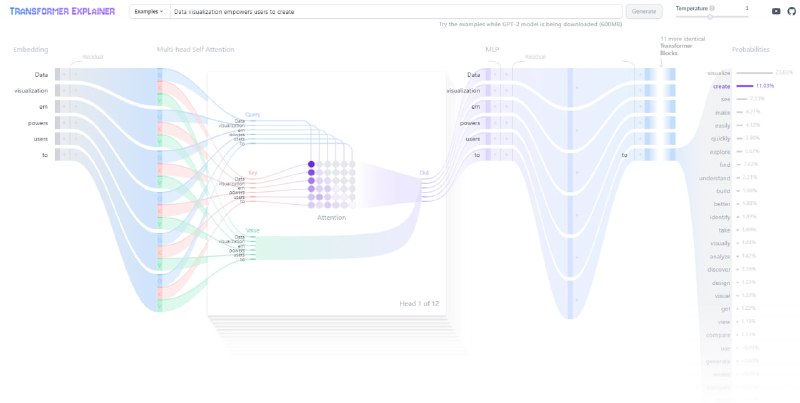The image size is (800, 403).
Task: Select the 'powers' token in Embedding column
Action: [x=38, y=123]
